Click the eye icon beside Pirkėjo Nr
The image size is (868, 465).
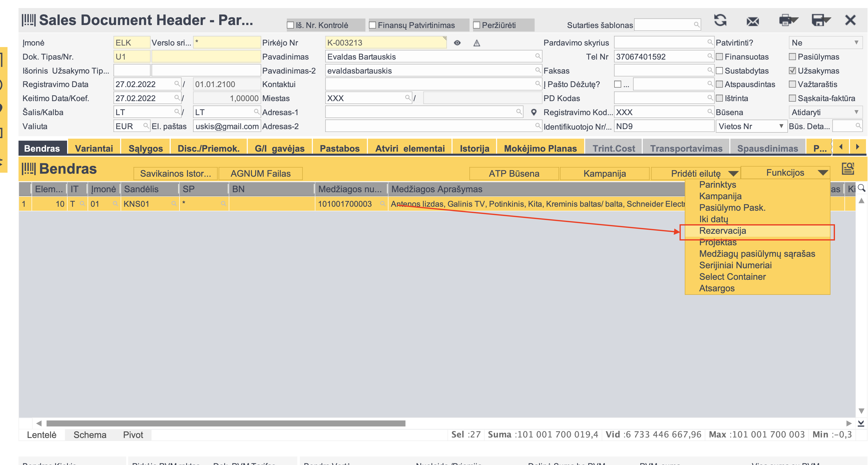pos(457,43)
